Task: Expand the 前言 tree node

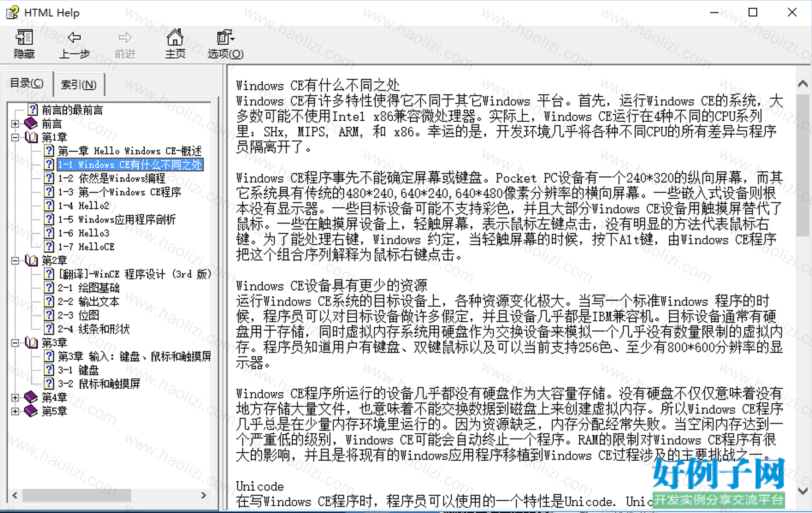Action: (15, 124)
